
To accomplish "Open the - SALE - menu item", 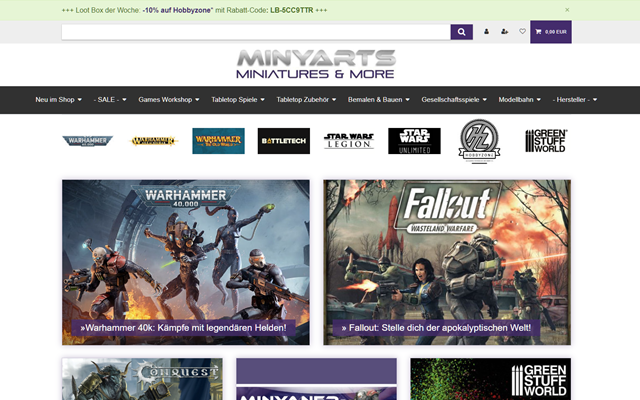I will pyautogui.click(x=110, y=100).
